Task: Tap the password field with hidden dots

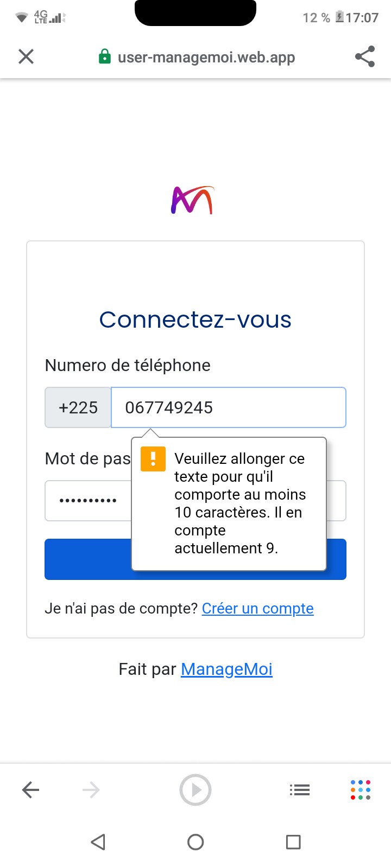Action: pos(88,501)
